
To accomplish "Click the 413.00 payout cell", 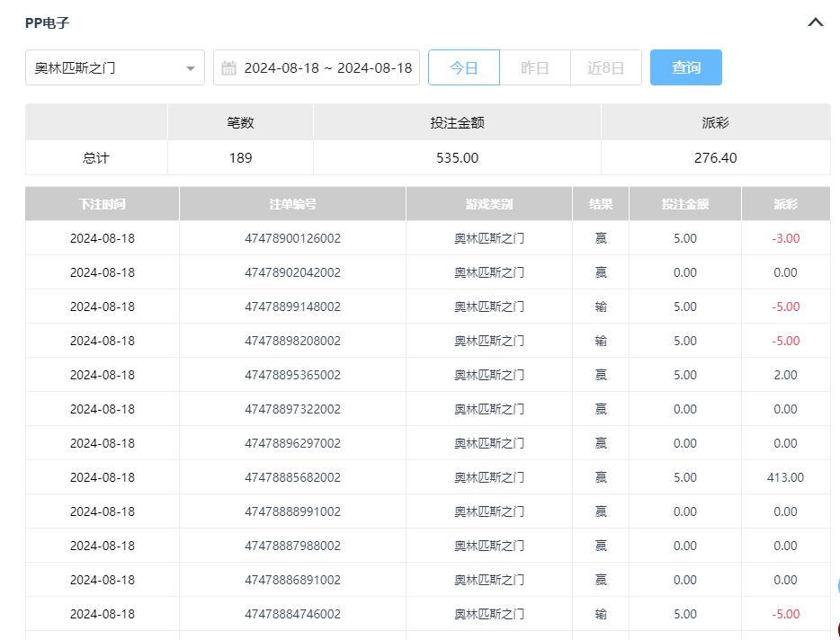I will (x=785, y=477).
